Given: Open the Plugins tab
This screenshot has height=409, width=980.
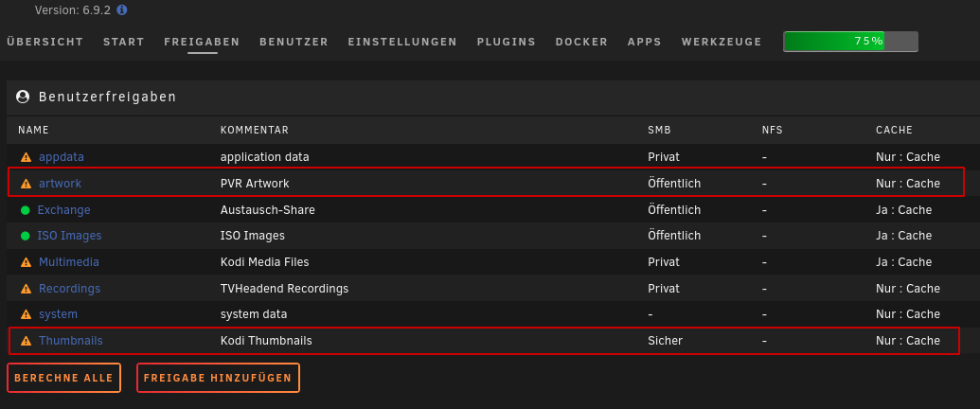Looking at the screenshot, I should [507, 42].
